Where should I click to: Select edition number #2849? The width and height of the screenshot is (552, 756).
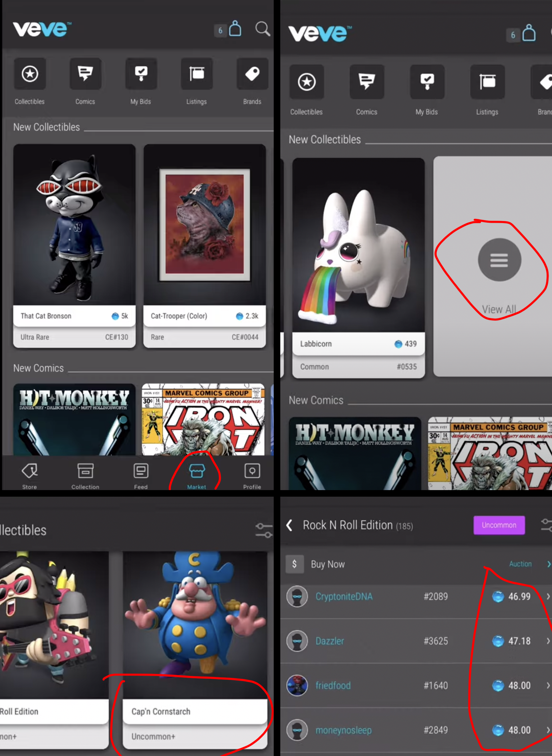click(436, 730)
